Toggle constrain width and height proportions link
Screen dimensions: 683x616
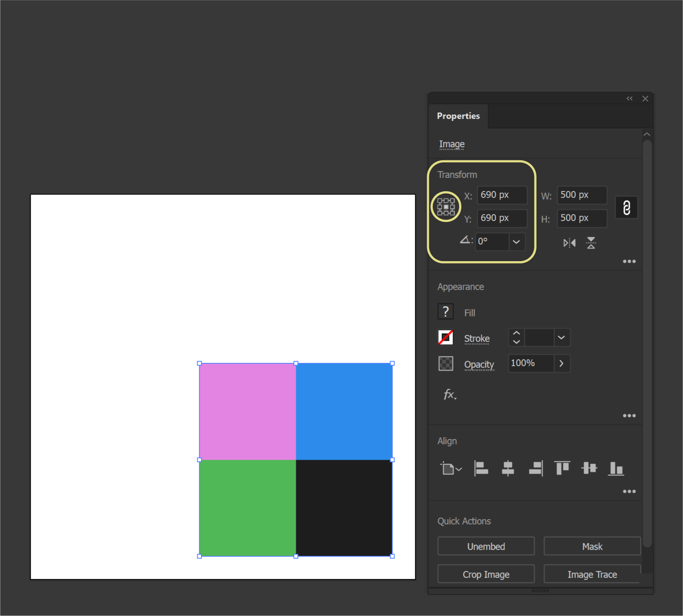pos(626,207)
